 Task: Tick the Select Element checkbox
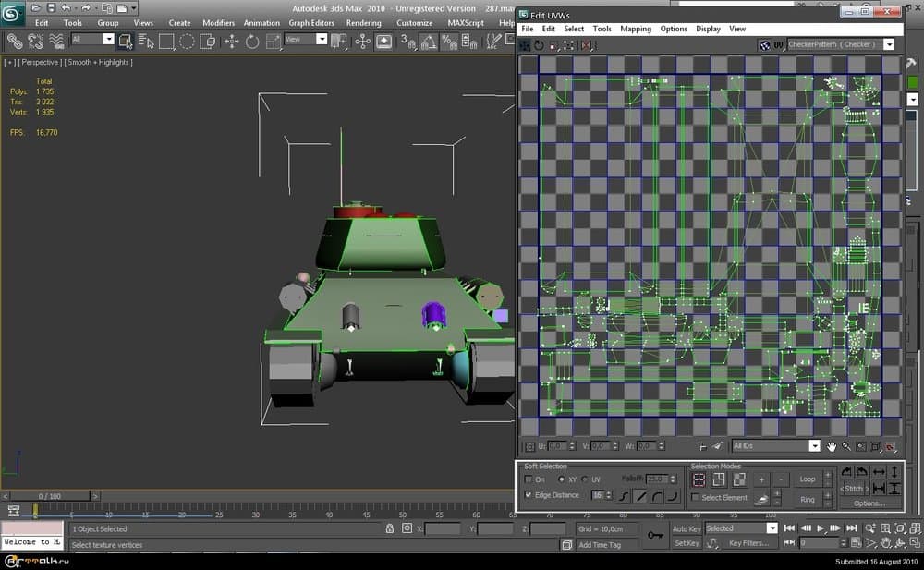pos(696,498)
